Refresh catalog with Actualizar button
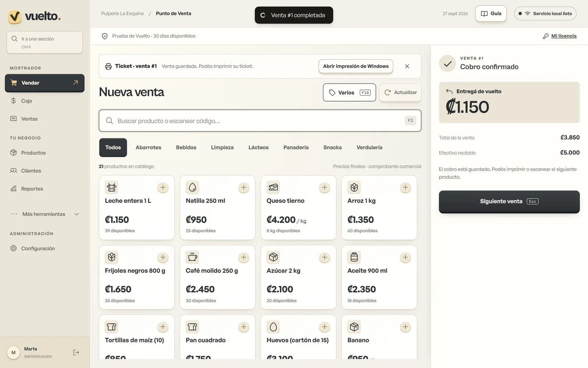 400,92
